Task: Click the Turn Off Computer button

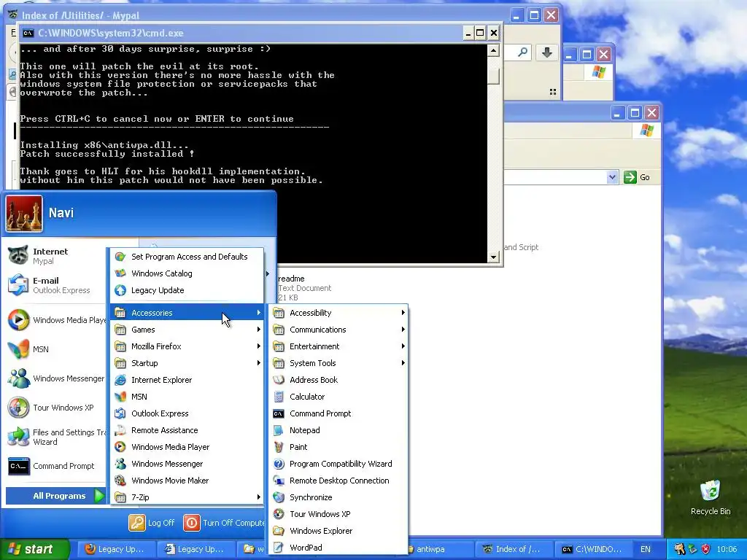Action: click(x=224, y=523)
